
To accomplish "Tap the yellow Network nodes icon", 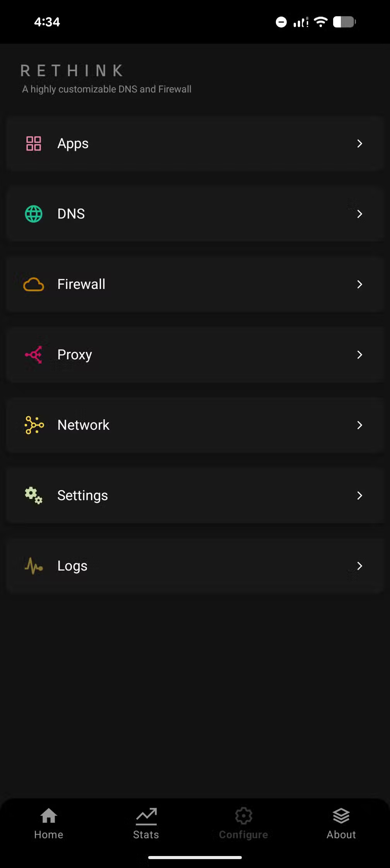I will [34, 425].
